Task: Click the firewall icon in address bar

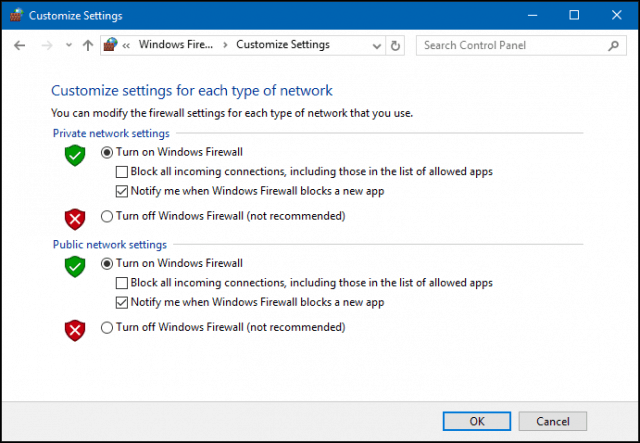Action: coord(111,45)
